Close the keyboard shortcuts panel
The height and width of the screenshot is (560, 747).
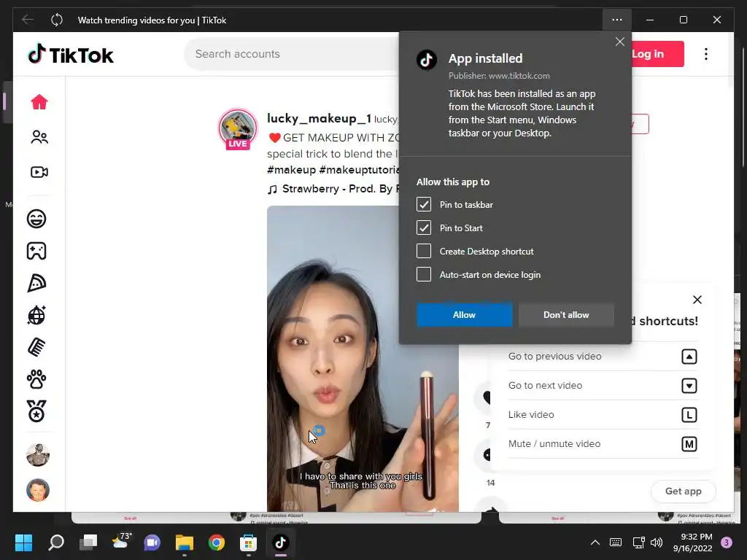pyautogui.click(x=697, y=300)
